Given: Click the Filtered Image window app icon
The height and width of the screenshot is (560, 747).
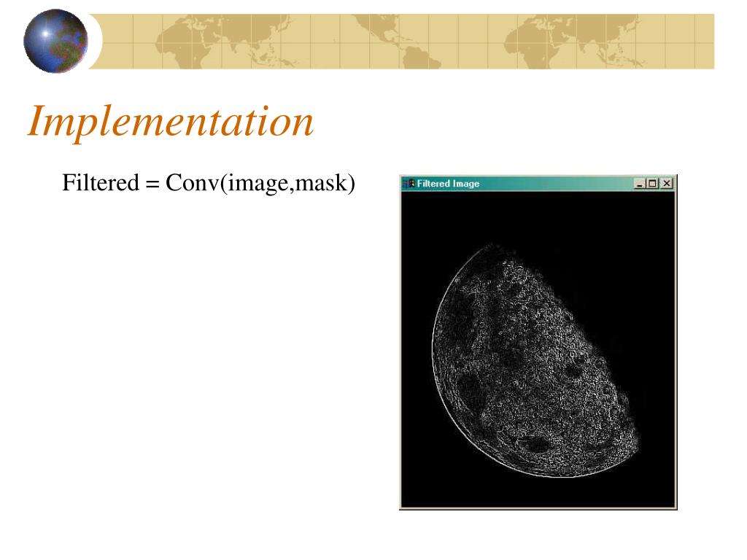Looking at the screenshot, I should 409,183.
